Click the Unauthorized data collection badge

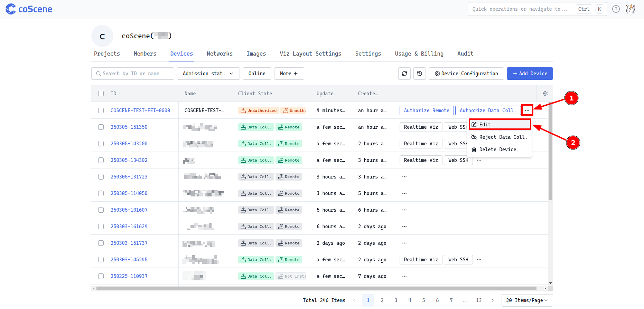click(259, 110)
